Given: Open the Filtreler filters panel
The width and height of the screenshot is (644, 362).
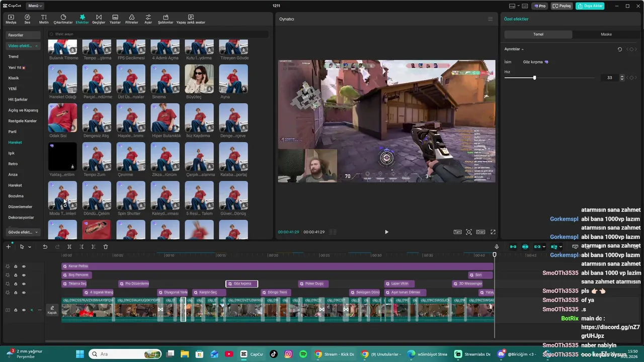Looking at the screenshot, I should 132,19.
